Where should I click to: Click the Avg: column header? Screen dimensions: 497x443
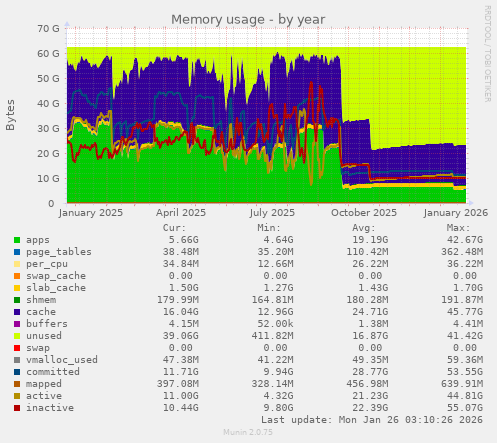pyautogui.click(x=364, y=228)
